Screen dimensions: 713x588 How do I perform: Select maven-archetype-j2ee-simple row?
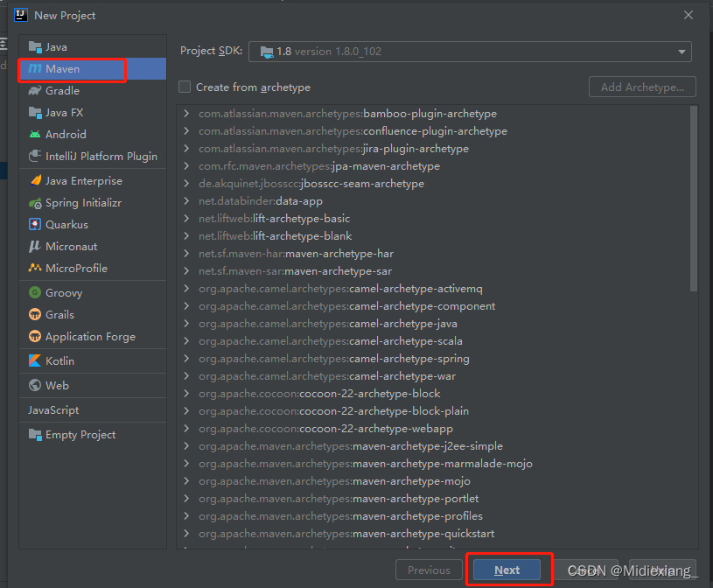pyautogui.click(x=351, y=446)
